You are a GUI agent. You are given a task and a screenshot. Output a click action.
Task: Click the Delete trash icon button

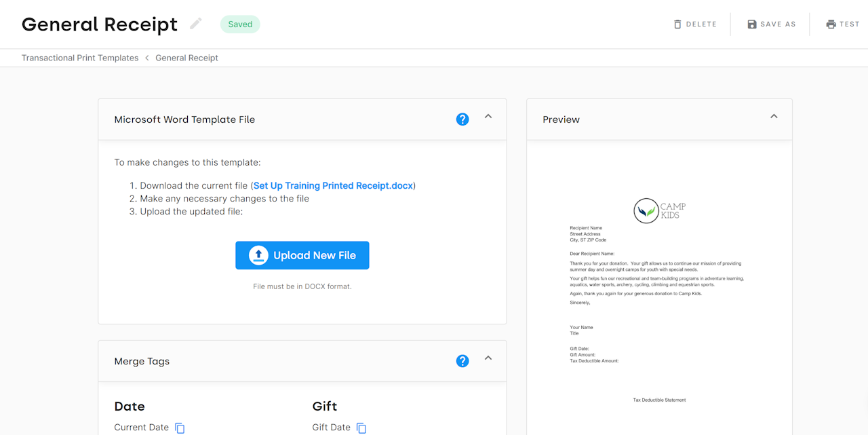click(695, 24)
